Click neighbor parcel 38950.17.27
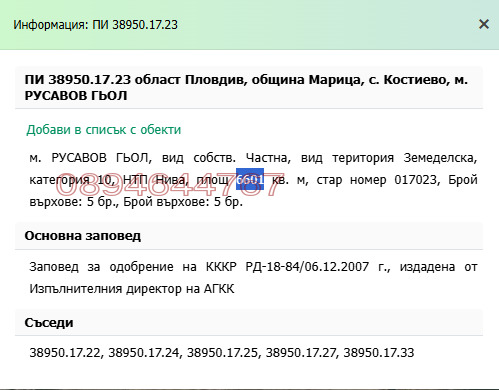Screen dimensions: 499x390 coord(301,353)
